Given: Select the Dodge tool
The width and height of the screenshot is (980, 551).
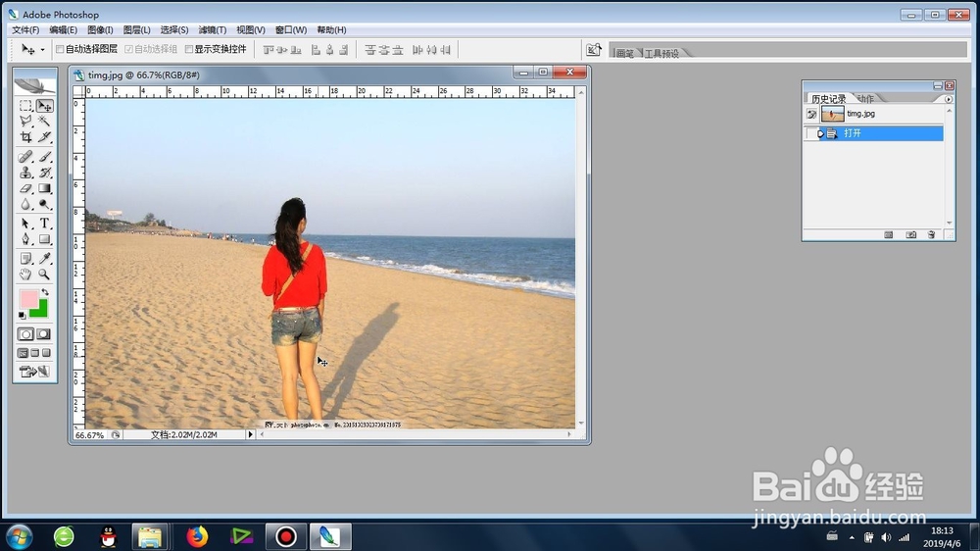Looking at the screenshot, I should click(x=44, y=204).
